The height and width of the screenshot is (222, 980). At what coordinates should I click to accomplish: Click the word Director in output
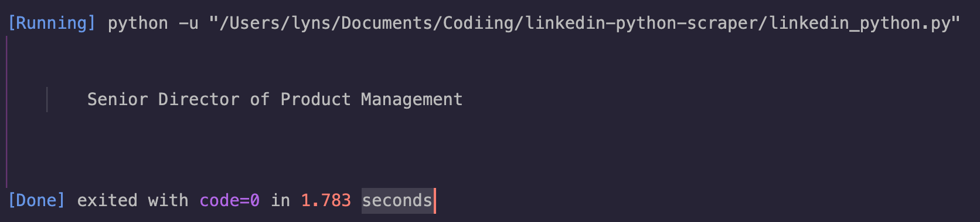click(x=199, y=99)
